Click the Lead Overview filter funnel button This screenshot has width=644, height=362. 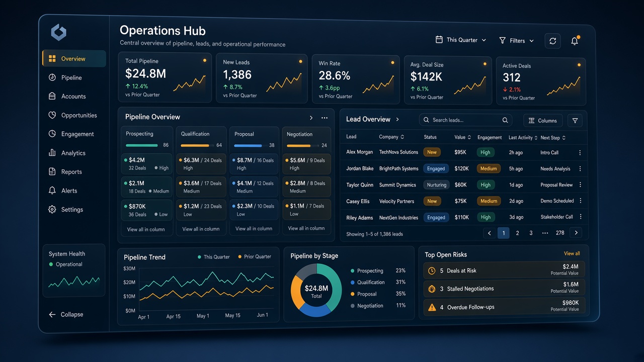click(x=575, y=120)
